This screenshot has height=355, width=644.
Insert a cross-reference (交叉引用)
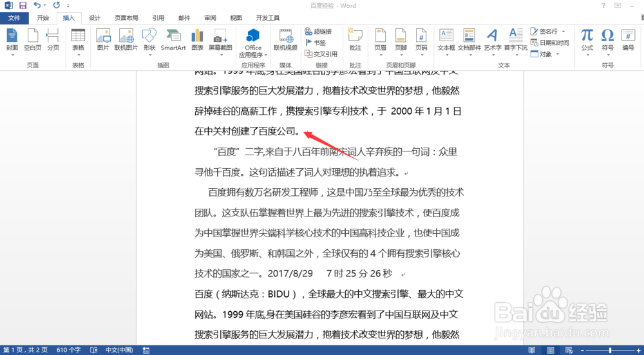click(x=321, y=54)
